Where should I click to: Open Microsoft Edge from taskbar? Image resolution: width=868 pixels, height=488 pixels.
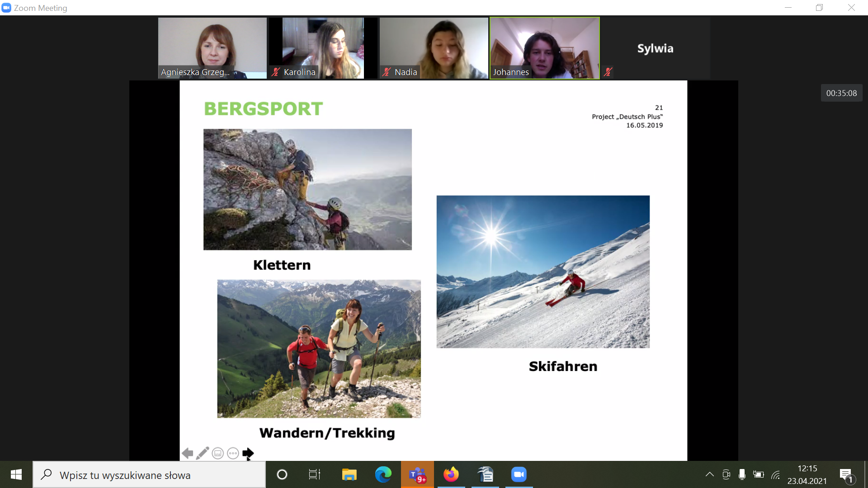click(x=383, y=474)
